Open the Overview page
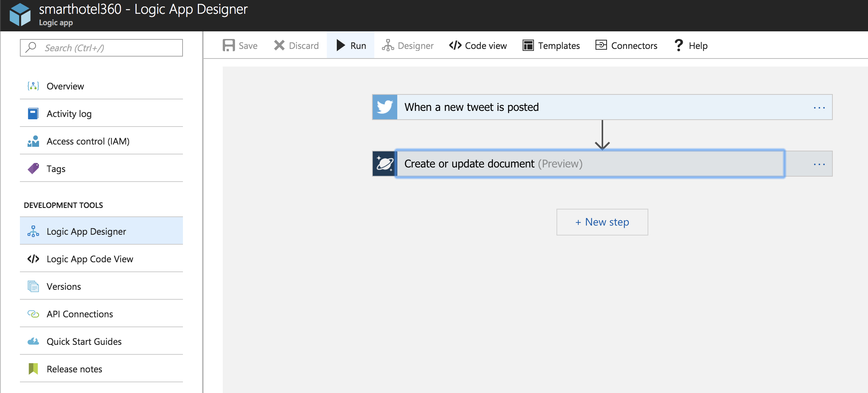The image size is (868, 393). (101, 86)
